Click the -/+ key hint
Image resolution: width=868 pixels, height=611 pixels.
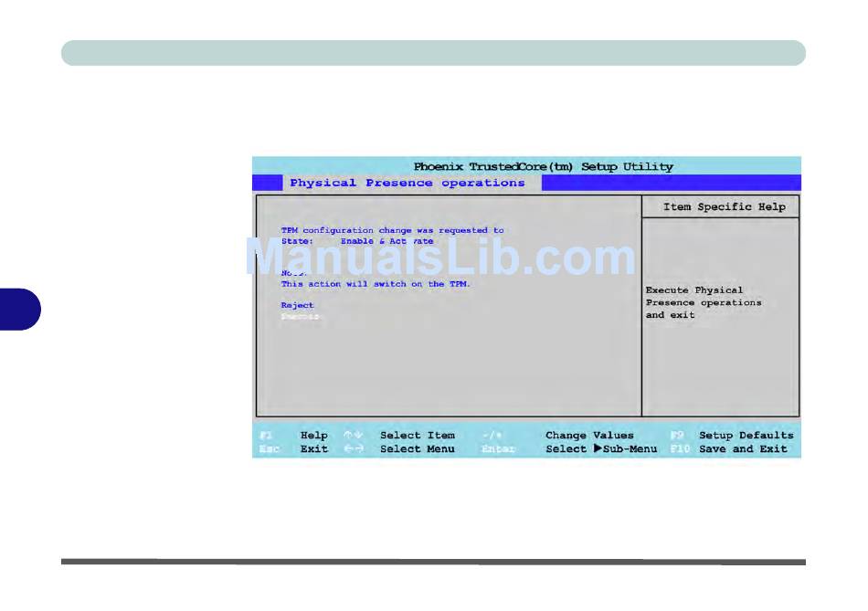pyautogui.click(x=492, y=435)
